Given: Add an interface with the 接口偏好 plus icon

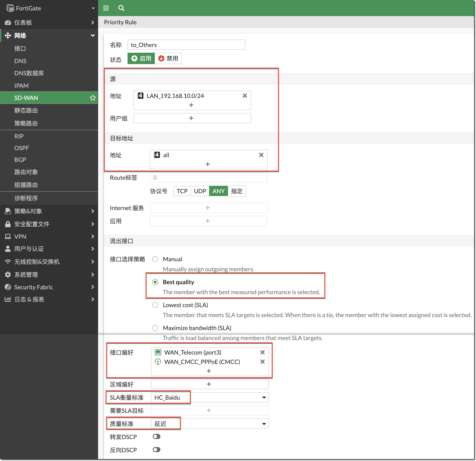Looking at the screenshot, I should tap(209, 371).
